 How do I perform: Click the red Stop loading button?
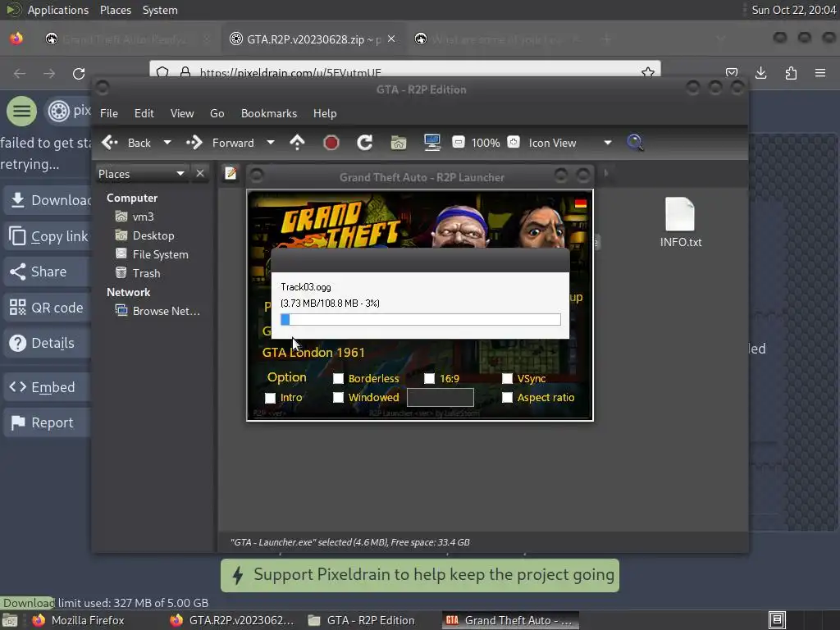pos(331,143)
